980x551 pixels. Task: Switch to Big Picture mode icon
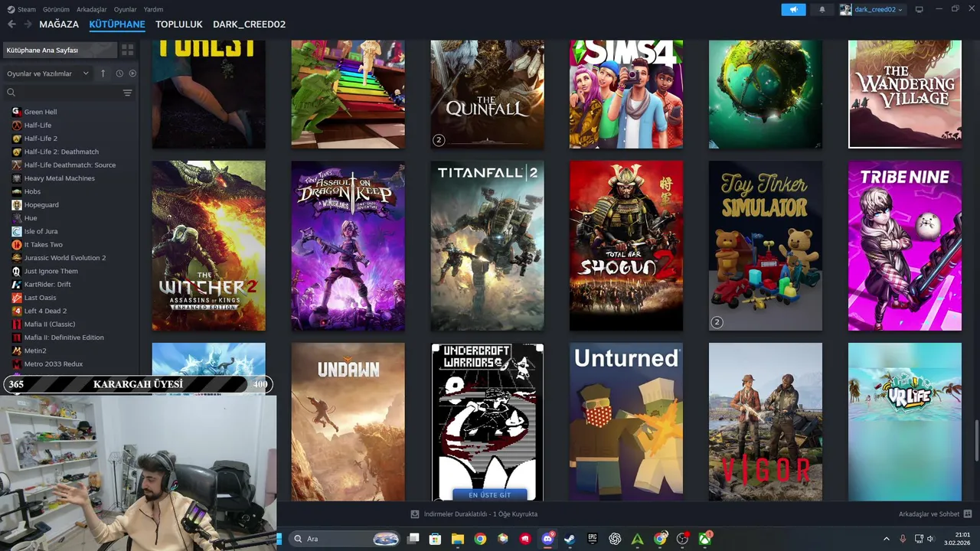920,9
